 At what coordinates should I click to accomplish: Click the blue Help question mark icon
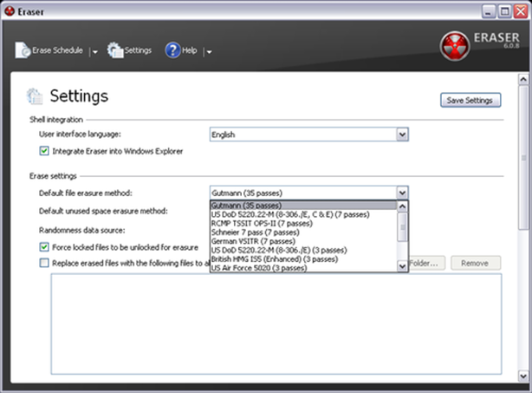172,50
